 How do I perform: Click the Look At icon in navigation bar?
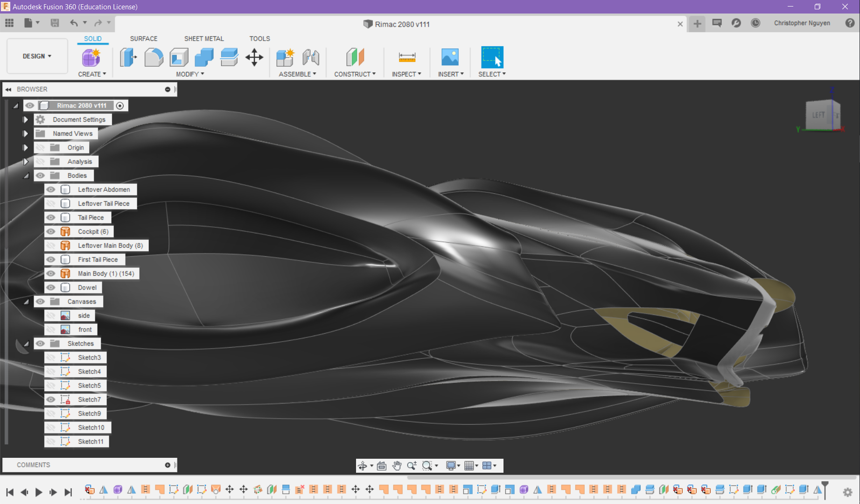[382, 465]
